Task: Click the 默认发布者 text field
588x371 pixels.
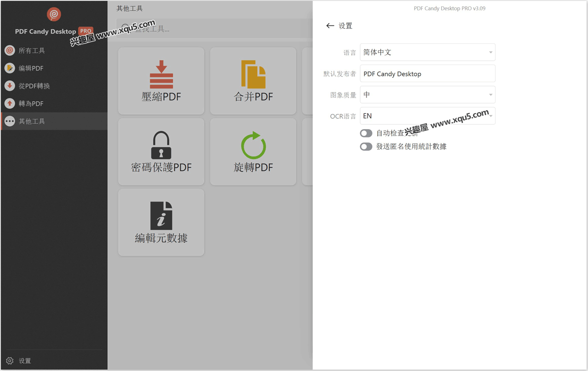Action: (x=428, y=73)
